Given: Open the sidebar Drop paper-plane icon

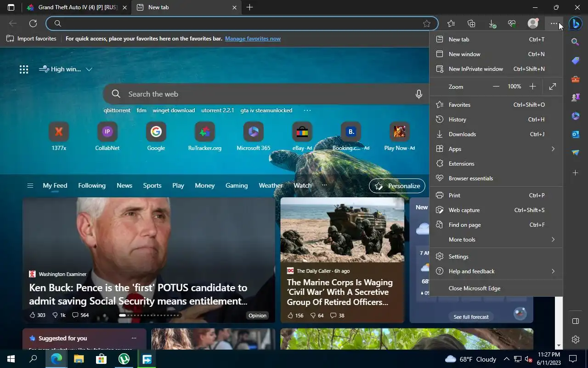Looking at the screenshot, I should click(x=575, y=153).
